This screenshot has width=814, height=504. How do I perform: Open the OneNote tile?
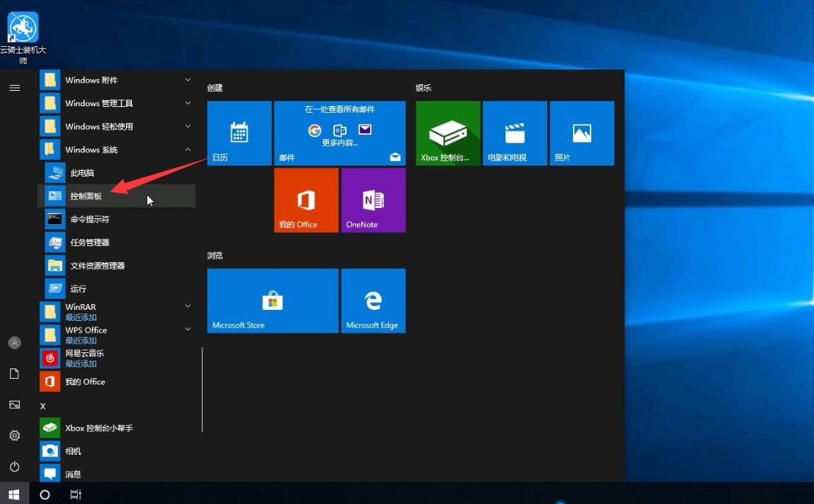coord(373,200)
